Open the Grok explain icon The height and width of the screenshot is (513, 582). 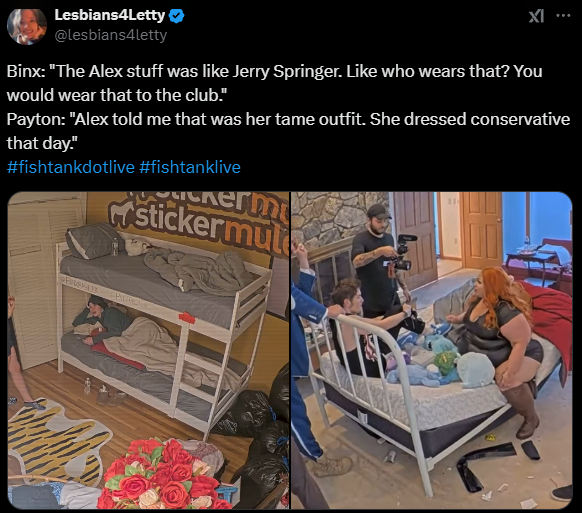(x=536, y=16)
